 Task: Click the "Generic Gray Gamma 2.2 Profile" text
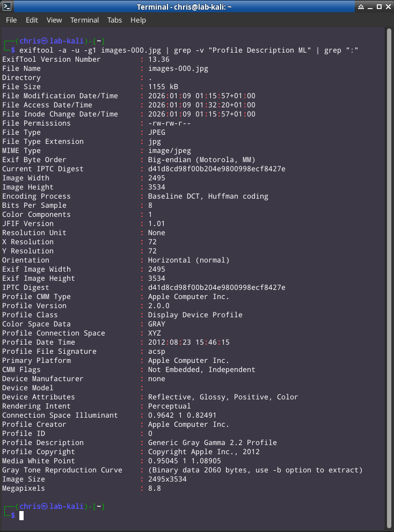212,443
